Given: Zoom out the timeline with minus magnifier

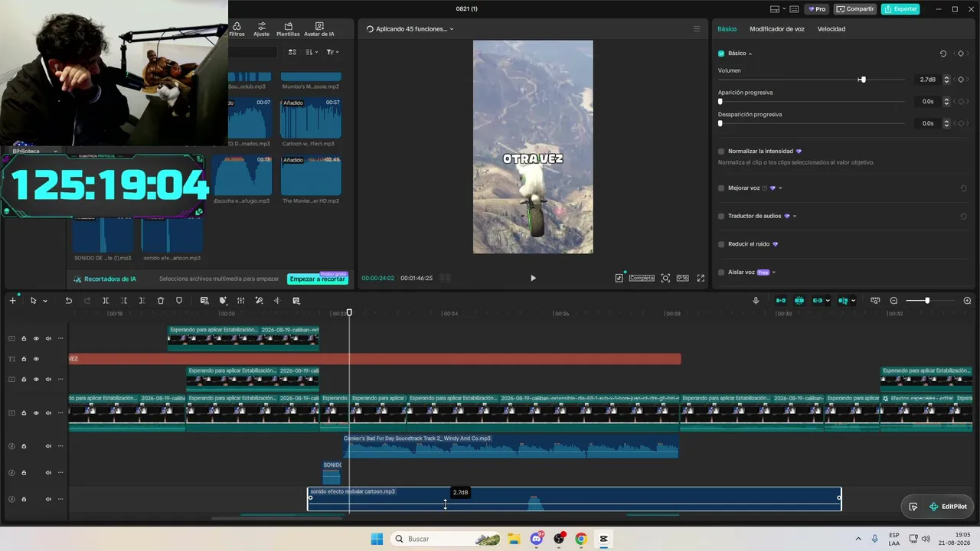Looking at the screenshot, I should click(893, 301).
